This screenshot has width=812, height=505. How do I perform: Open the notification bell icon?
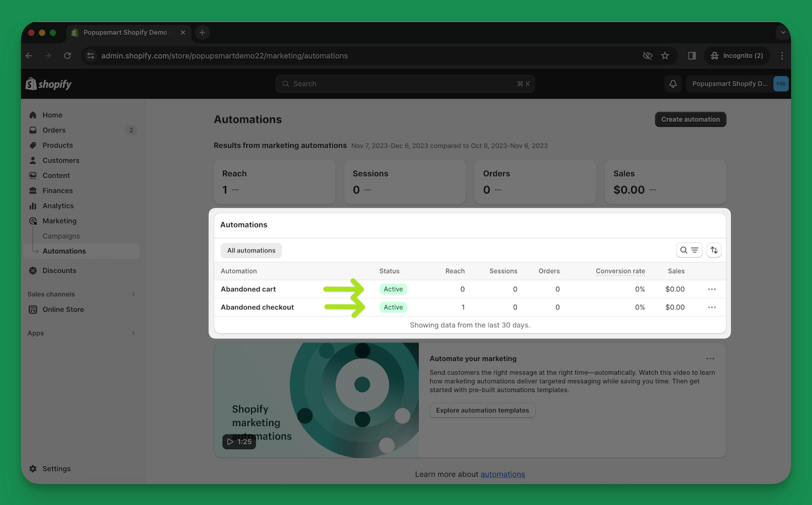tap(673, 84)
